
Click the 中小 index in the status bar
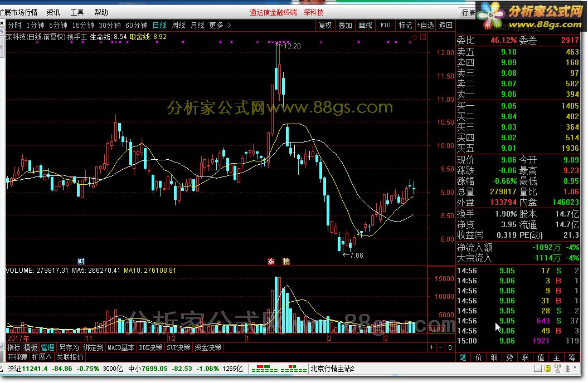[x=185, y=369]
